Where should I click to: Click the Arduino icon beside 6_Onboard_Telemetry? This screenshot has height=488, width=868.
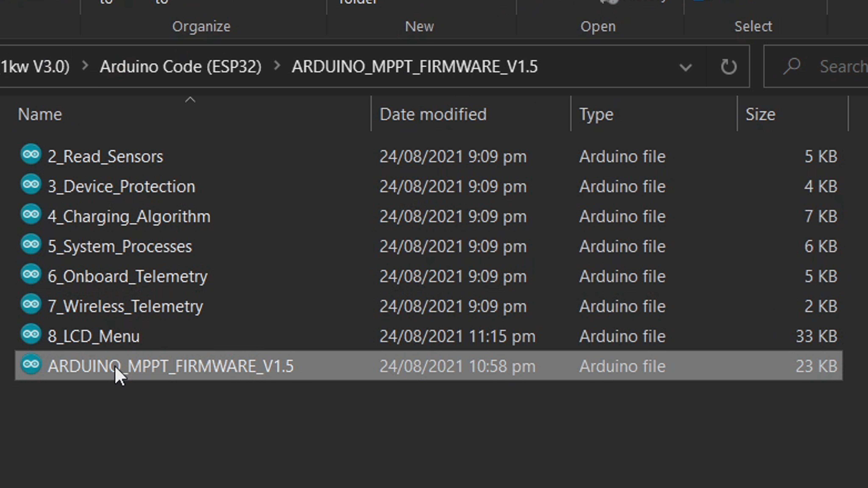tap(31, 274)
